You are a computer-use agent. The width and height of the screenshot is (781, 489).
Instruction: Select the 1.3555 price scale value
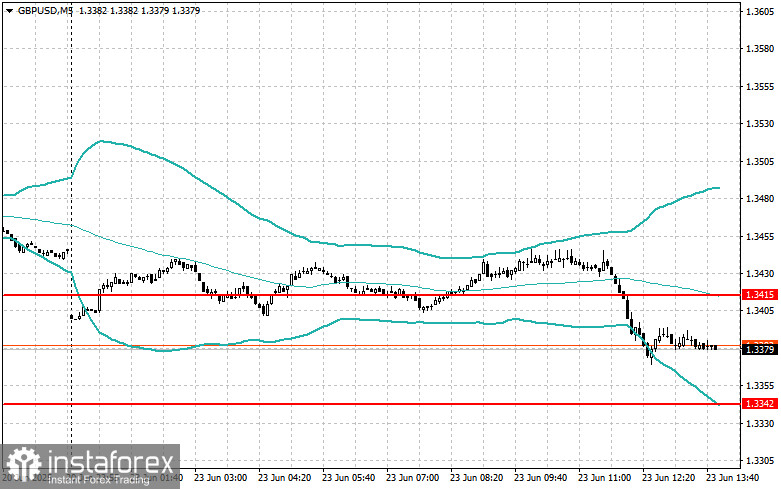[x=760, y=87]
